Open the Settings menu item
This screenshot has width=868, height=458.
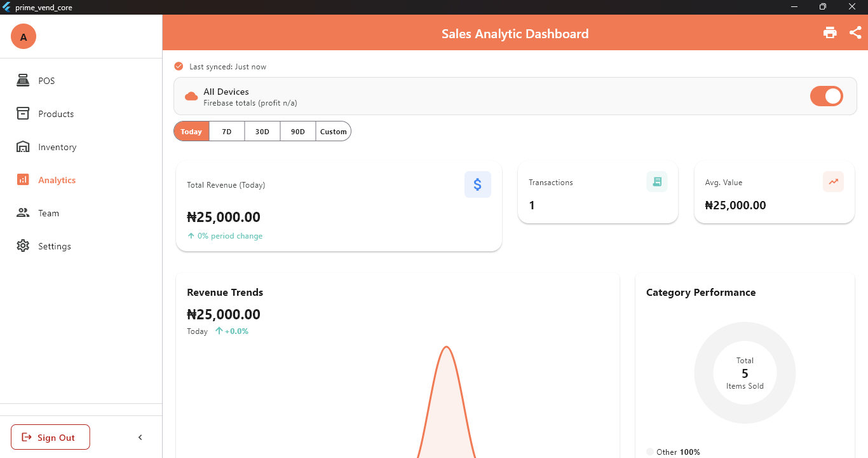(x=81, y=246)
